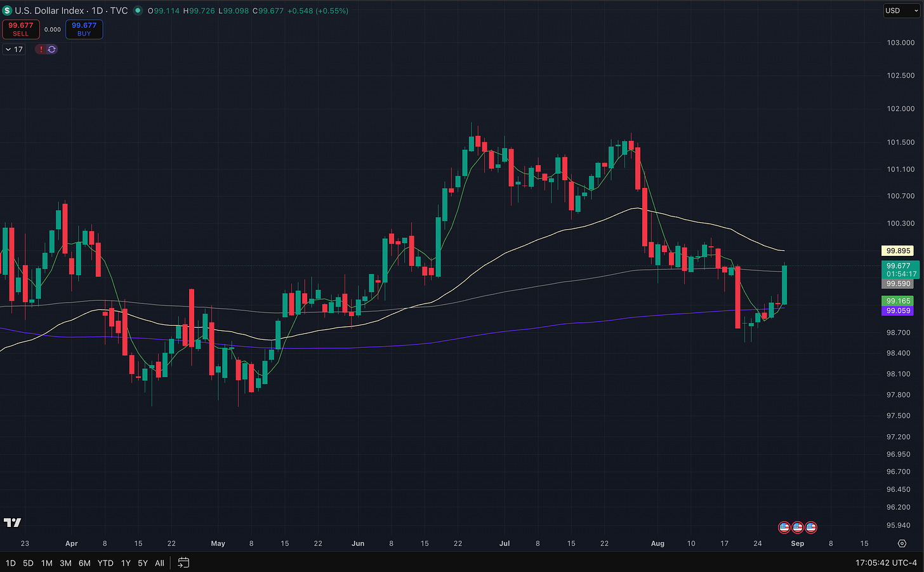924x572 pixels.
Task: Select the 1D date range
Action: point(11,563)
